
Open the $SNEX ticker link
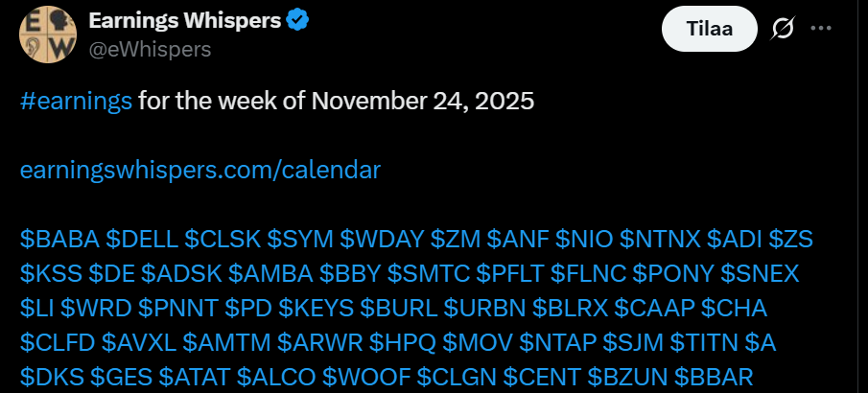[x=760, y=273]
